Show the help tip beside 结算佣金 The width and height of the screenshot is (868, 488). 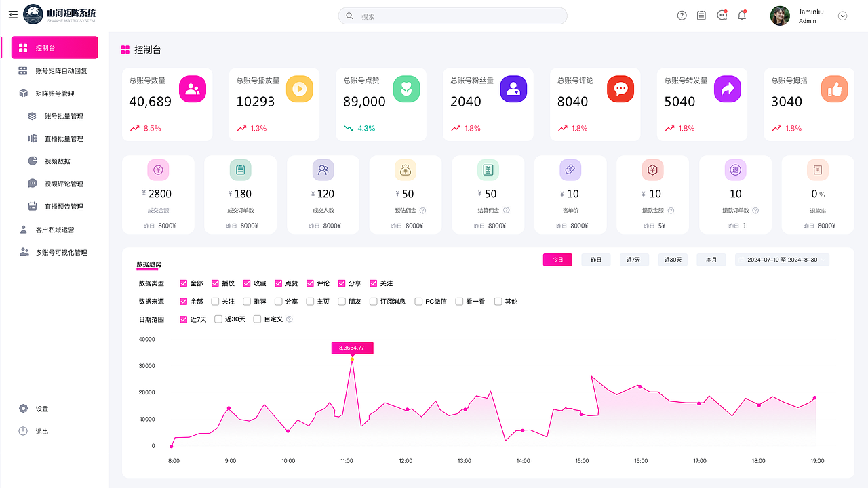click(506, 211)
